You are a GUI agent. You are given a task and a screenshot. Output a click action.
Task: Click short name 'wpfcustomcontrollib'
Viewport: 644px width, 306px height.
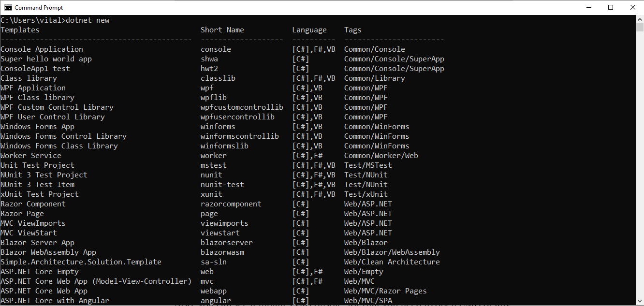coord(242,107)
